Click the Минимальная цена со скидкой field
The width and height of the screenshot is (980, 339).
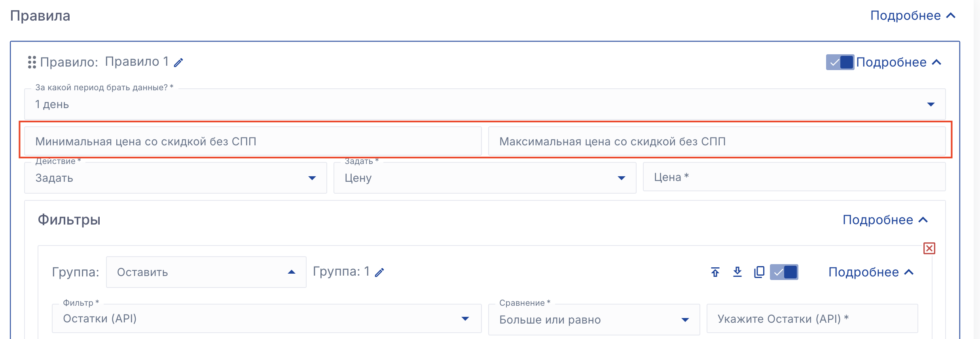pyautogui.click(x=252, y=141)
